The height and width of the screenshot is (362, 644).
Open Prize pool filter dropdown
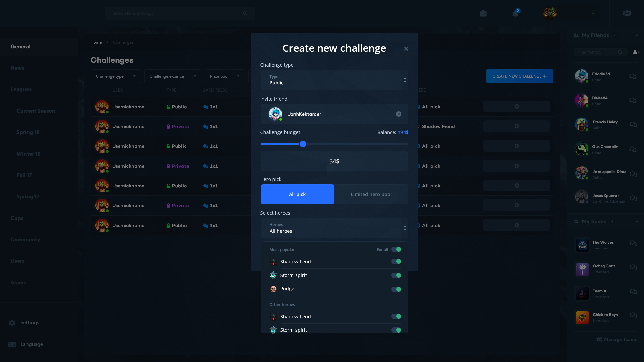(x=224, y=76)
